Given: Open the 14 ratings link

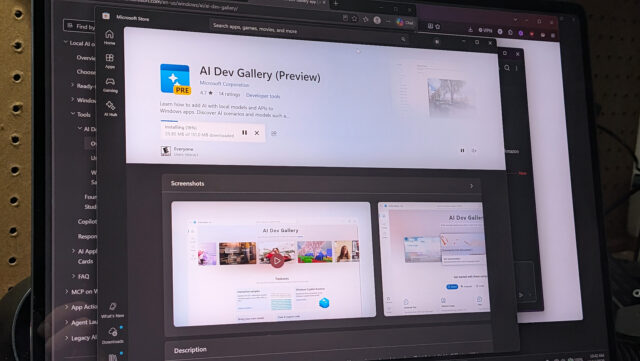Looking at the screenshot, I should pyautogui.click(x=229, y=94).
